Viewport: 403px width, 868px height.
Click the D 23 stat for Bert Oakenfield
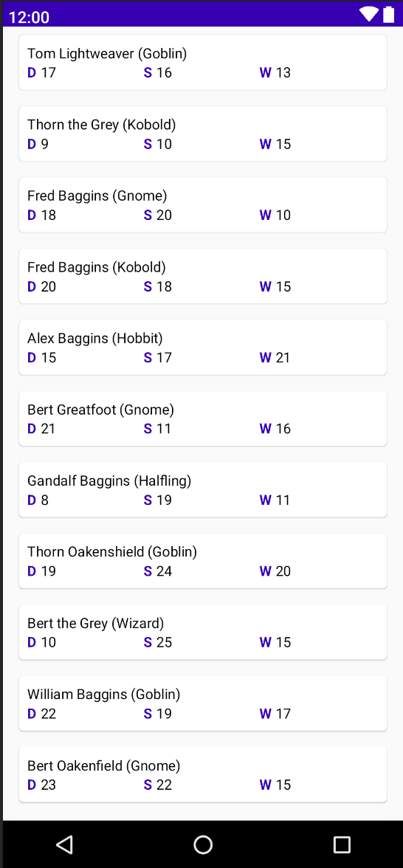click(x=41, y=785)
